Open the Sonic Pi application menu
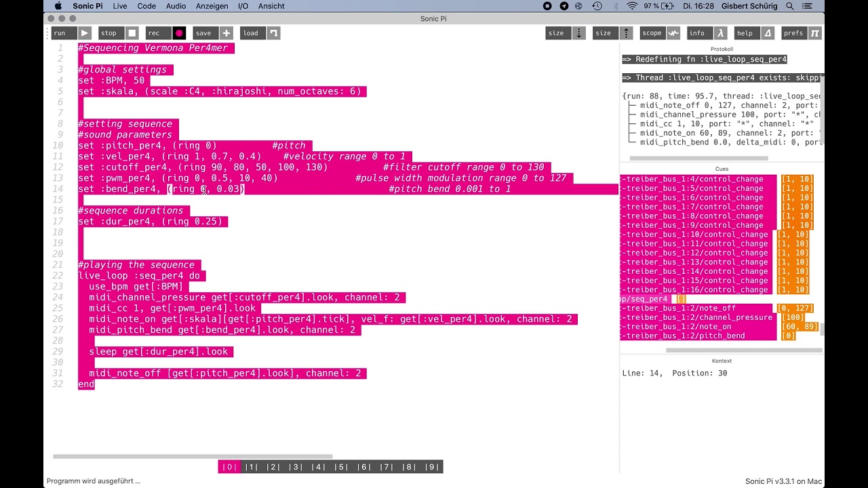This screenshot has height=488, width=868. tap(88, 6)
